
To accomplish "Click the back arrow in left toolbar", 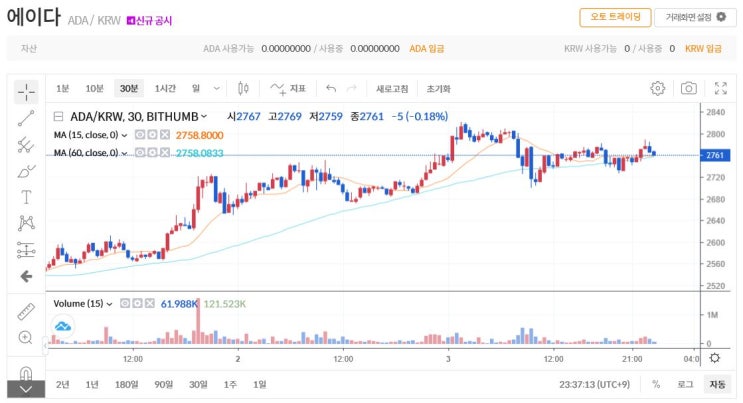I will (x=26, y=276).
